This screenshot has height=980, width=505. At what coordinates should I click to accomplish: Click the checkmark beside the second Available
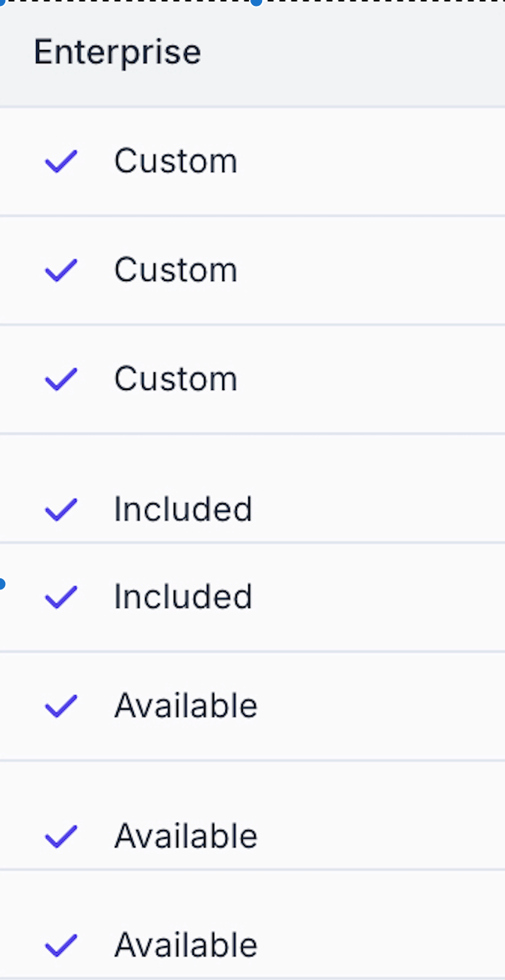click(61, 836)
